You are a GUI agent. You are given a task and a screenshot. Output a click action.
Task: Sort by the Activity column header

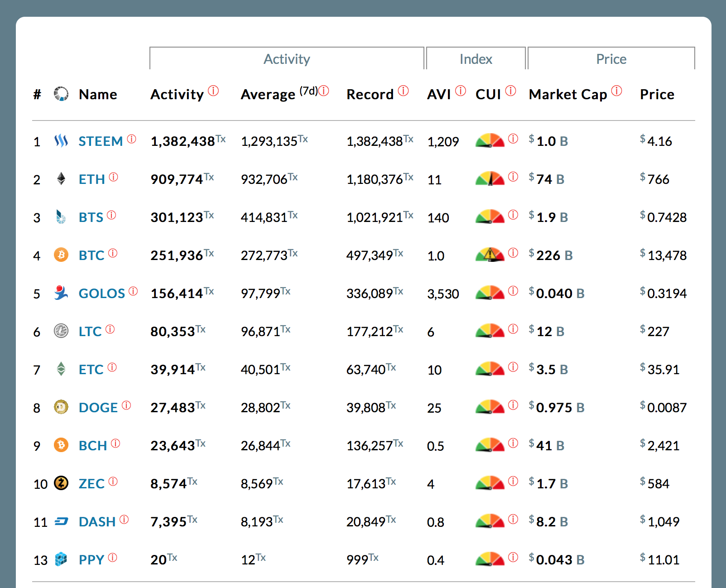177,94
